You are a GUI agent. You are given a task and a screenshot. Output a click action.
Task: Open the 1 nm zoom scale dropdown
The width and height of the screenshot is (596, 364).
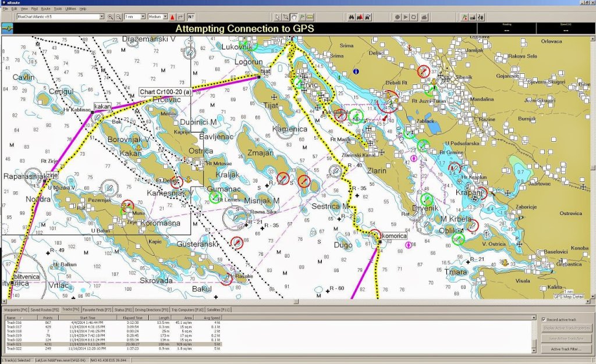(143, 17)
